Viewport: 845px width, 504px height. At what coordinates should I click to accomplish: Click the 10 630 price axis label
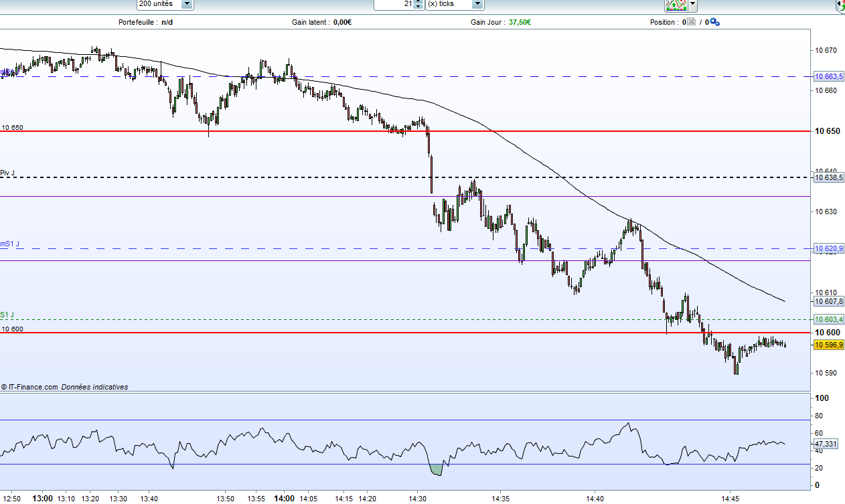click(x=826, y=212)
